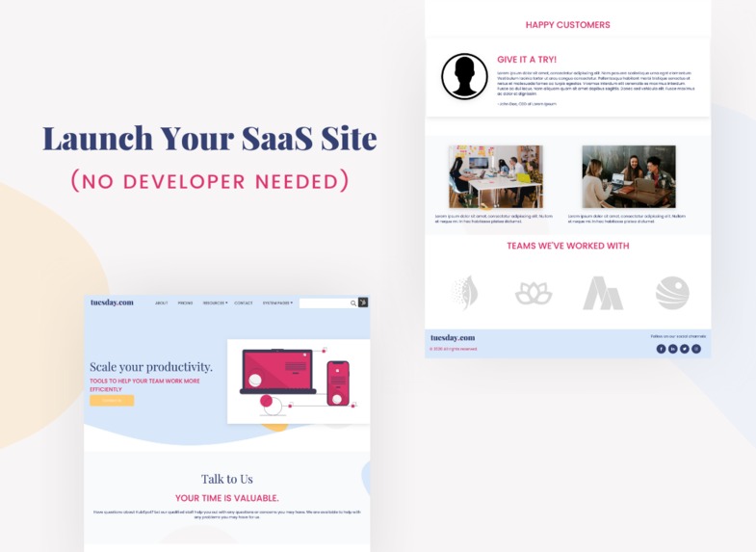756x552 pixels.
Task: Click the all rights reserved copyright line
Action: click(454, 349)
